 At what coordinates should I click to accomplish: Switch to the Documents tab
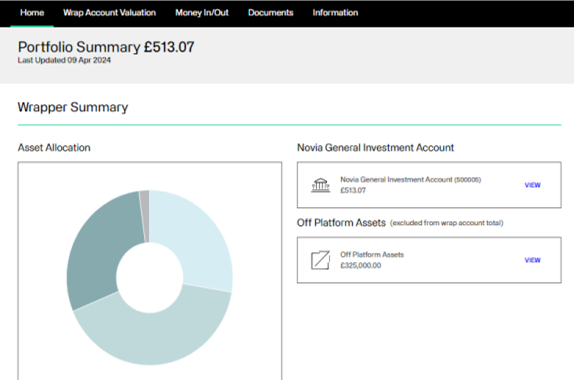coord(271,13)
